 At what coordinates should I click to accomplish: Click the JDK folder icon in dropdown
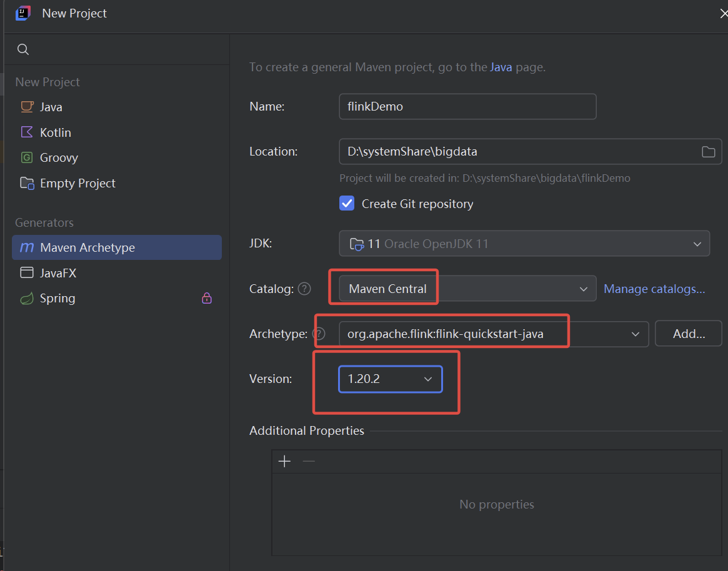(357, 244)
